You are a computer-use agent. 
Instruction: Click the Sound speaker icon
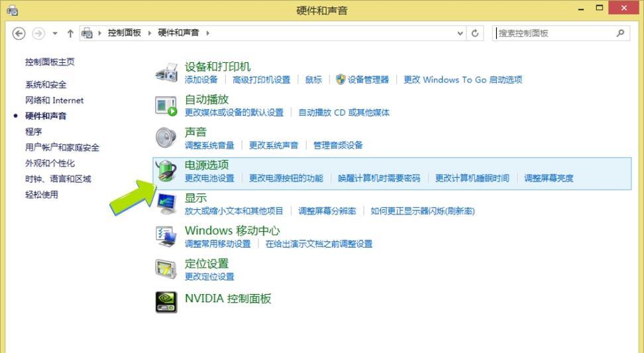(x=166, y=138)
